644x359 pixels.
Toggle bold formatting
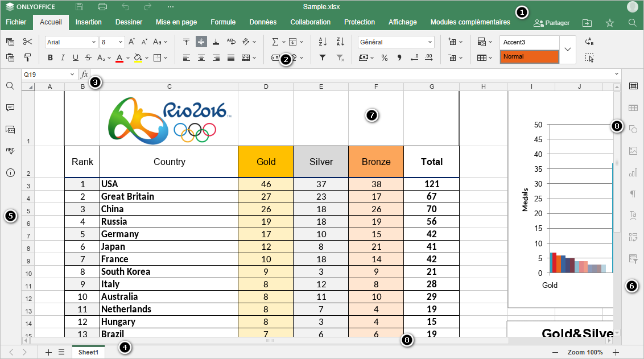50,57
